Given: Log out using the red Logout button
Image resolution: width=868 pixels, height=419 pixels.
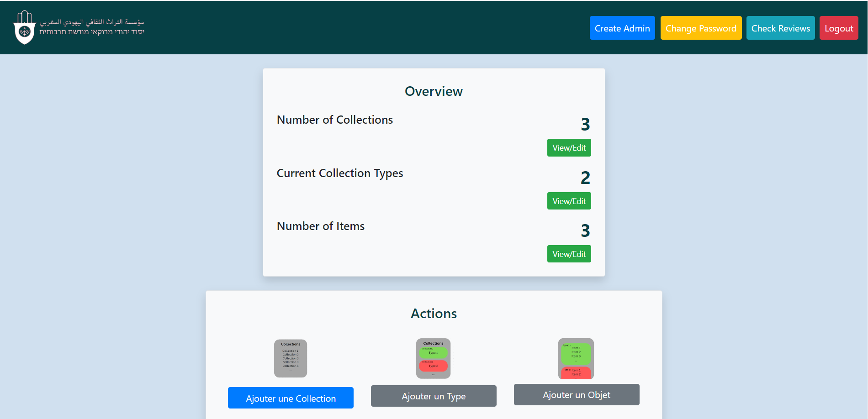Looking at the screenshot, I should (x=838, y=28).
